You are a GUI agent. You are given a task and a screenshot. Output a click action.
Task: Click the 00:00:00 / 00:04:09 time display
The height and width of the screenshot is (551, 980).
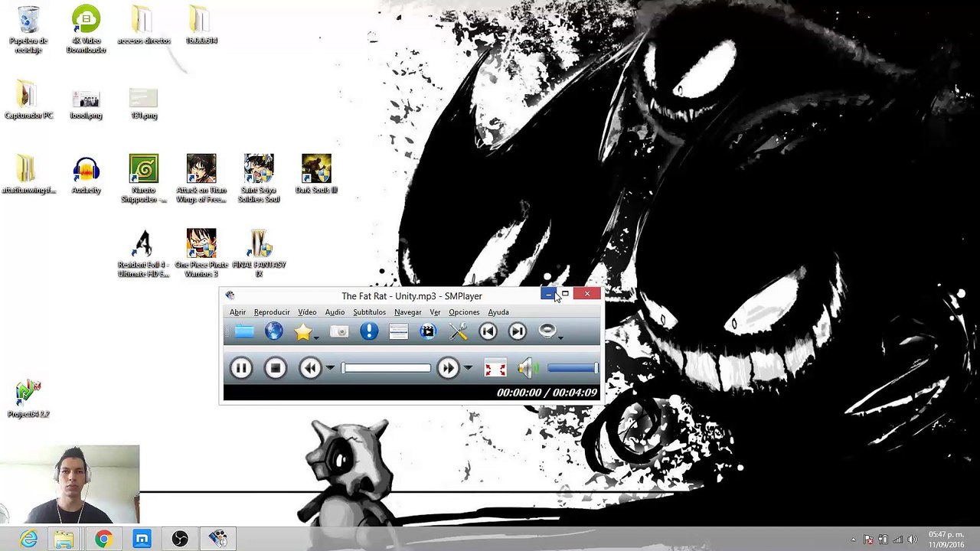click(x=547, y=393)
